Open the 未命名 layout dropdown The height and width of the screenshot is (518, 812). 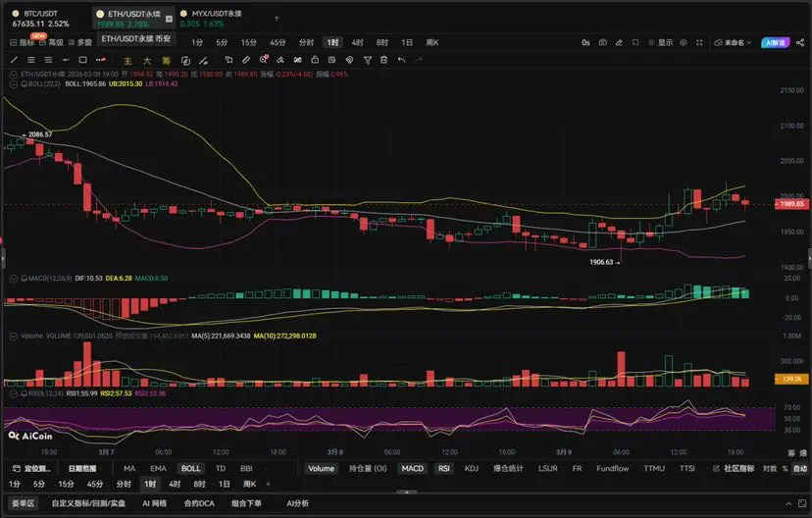733,42
